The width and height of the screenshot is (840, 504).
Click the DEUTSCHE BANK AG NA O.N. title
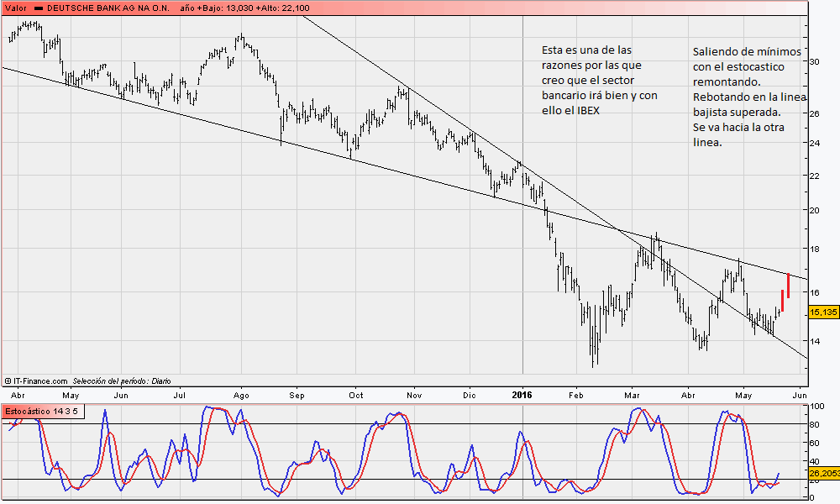click(x=109, y=8)
